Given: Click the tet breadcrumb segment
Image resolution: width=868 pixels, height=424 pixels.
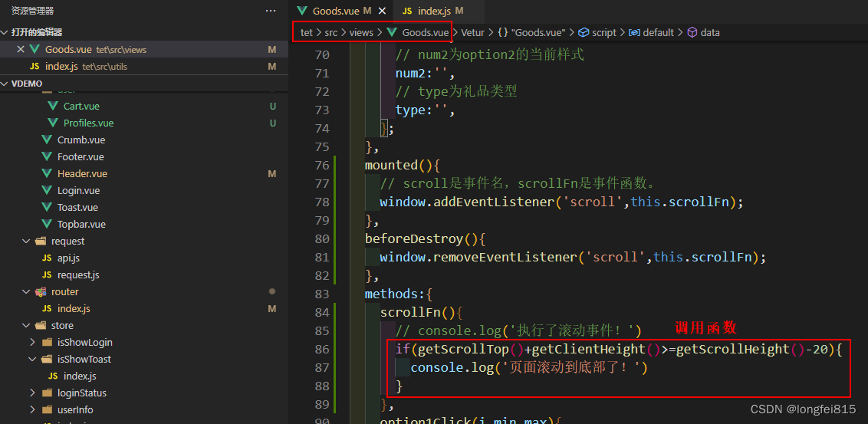Looking at the screenshot, I should 306,33.
